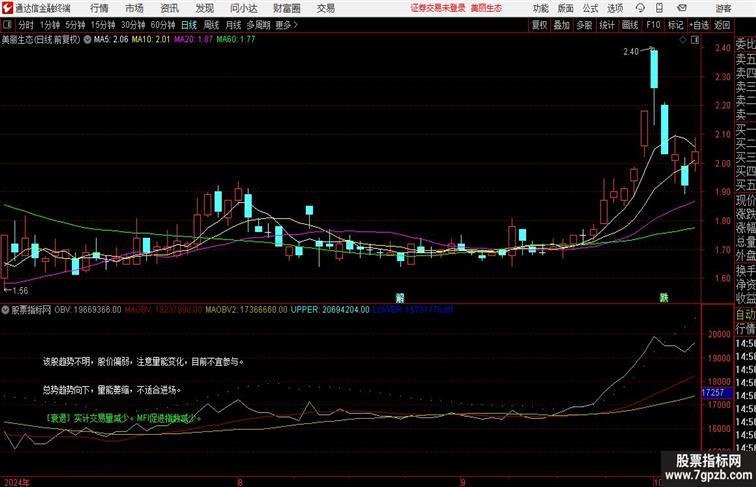The width and height of the screenshot is (756, 487).
Task: Open the 资讯 menu
Action: (x=169, y=8)
